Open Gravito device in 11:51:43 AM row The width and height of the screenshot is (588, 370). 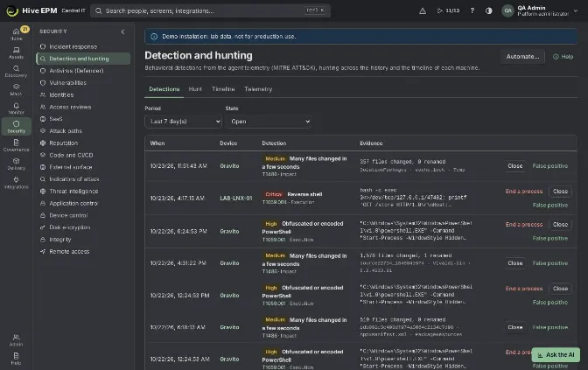(x=229, y=166)
